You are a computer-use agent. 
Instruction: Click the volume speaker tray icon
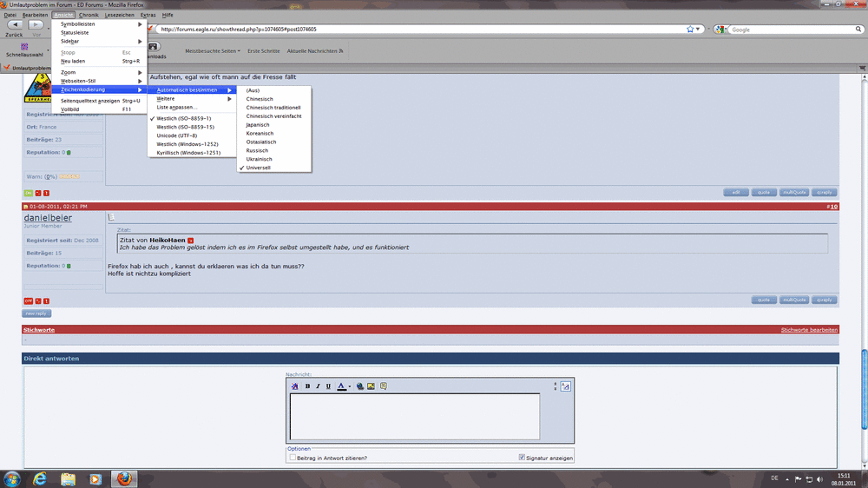[x=820, y=479]
